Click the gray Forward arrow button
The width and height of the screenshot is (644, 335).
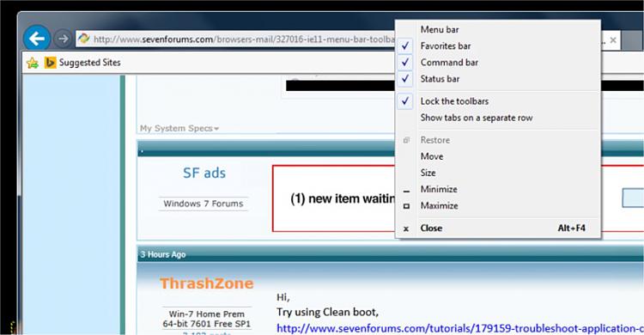(63, 39)
